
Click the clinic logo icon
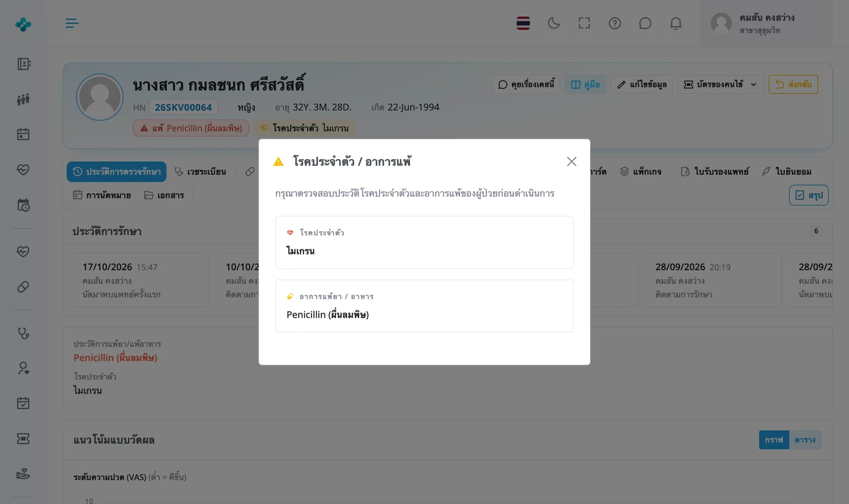(23, 24)
